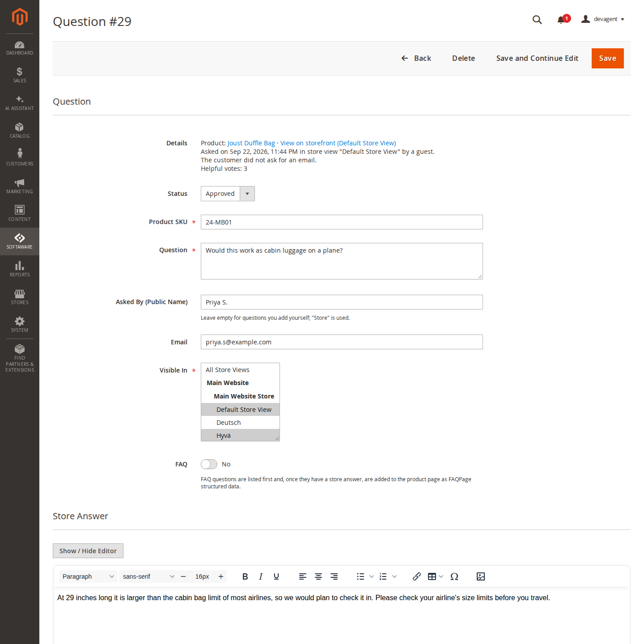Screen dimensions: 644x644
Task: Increase editor font size
Action: pos(221,576)
